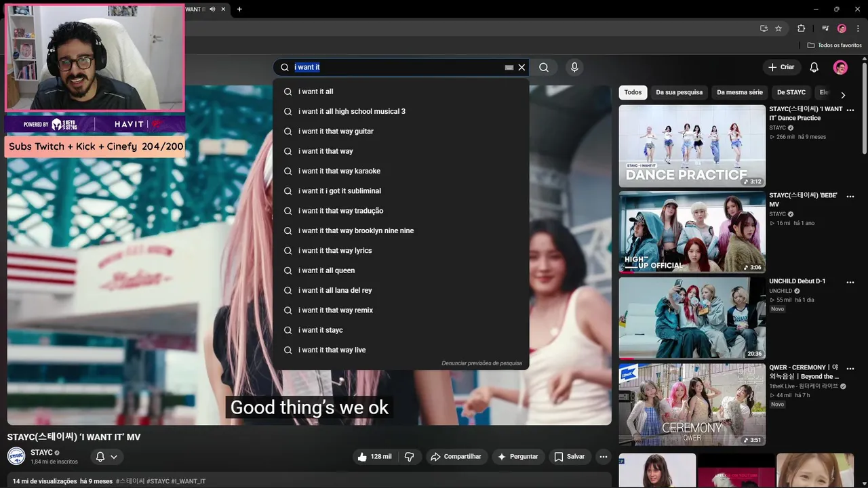Choose suggestion 'i want it all lana del rey'
The width and height of the screenshot is (868, 488).
tap(401, 290)
